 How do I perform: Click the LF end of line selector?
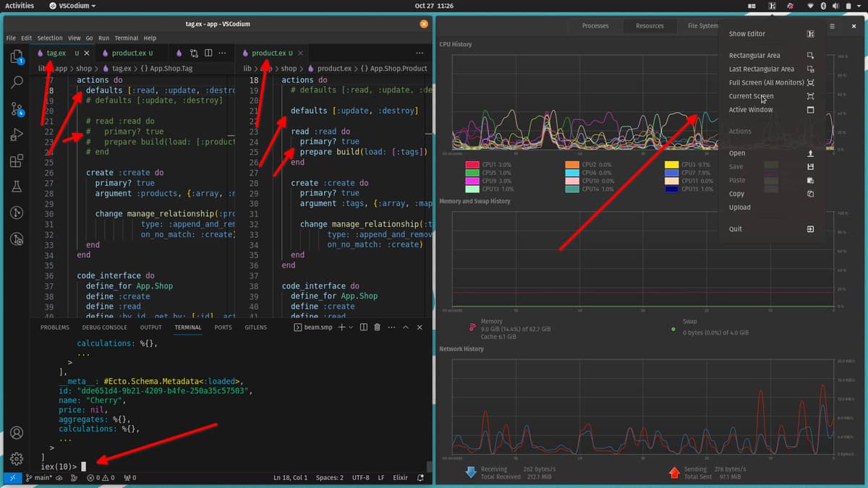(380, 478)
